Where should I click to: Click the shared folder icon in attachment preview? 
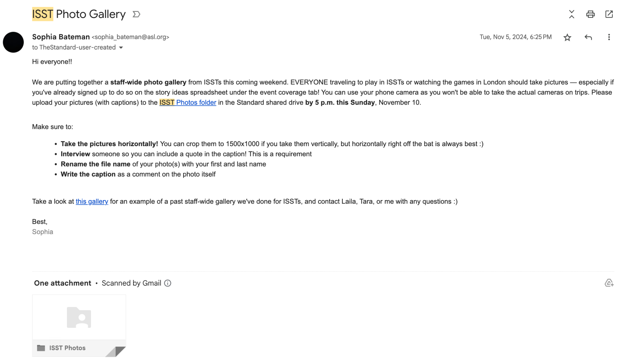pyautogui.click(x=79, y=318)
